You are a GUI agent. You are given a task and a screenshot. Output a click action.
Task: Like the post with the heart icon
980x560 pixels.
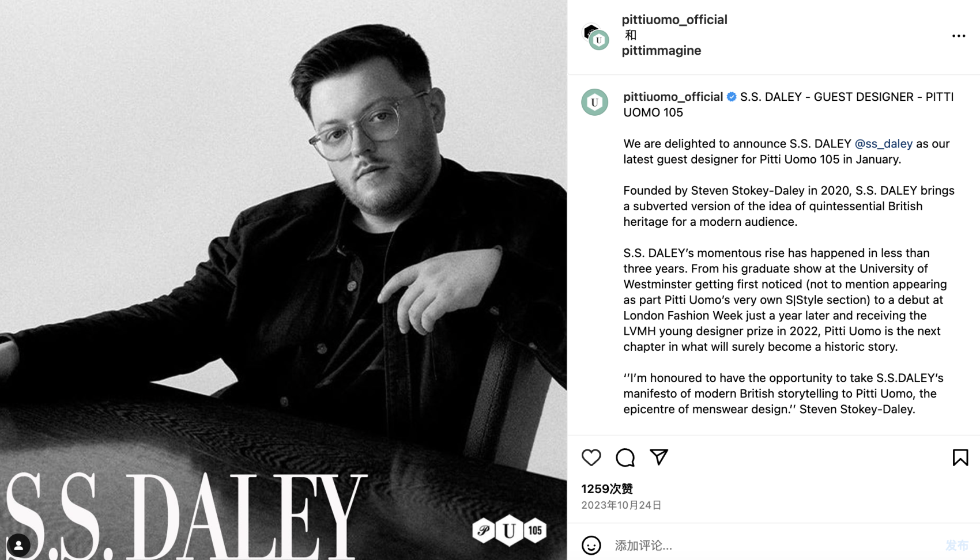pos(591,457)
